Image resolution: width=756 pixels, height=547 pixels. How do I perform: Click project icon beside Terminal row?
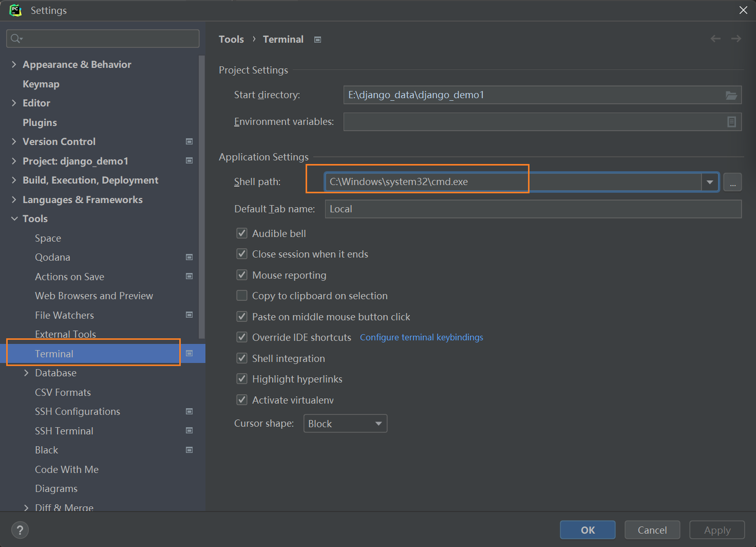click(x=190, y=354)
